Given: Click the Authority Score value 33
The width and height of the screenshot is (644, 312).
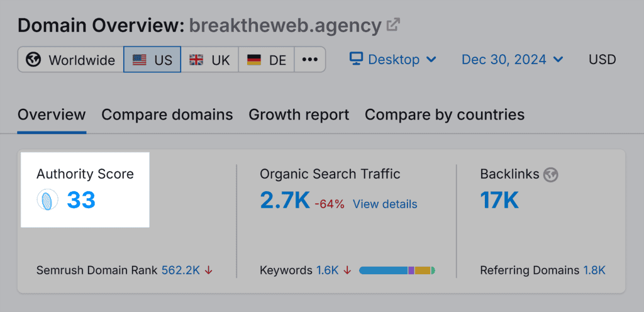Looking at the screenshot, I should (x=81, y=200).
